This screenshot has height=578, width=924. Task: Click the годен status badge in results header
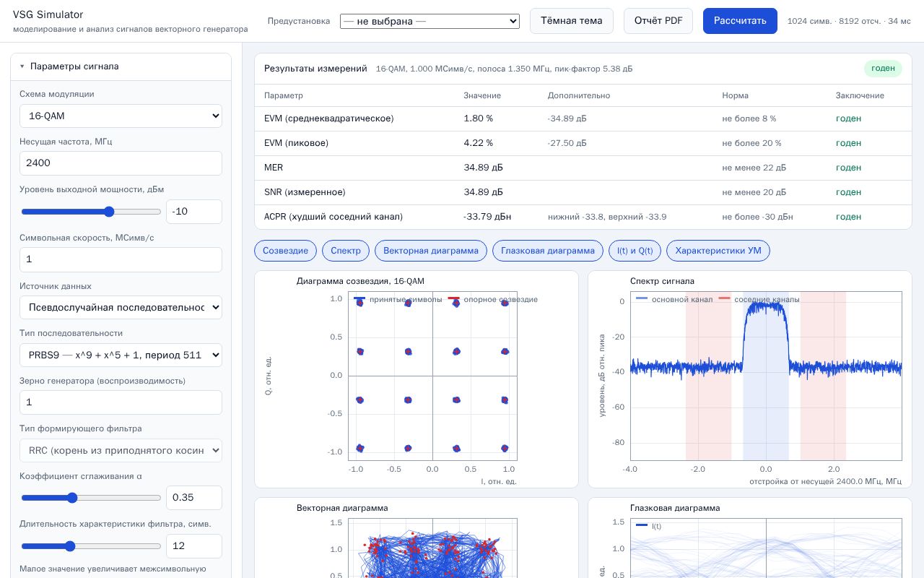[884, 69]
